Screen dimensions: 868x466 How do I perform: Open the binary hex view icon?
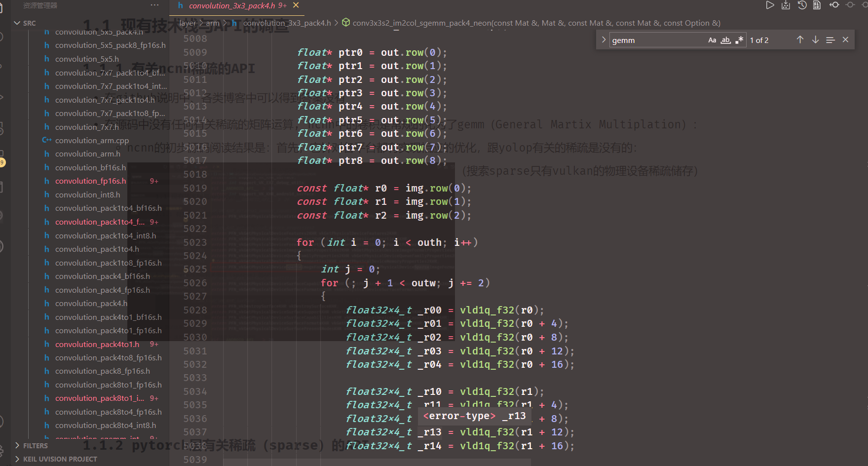[817, 5]
